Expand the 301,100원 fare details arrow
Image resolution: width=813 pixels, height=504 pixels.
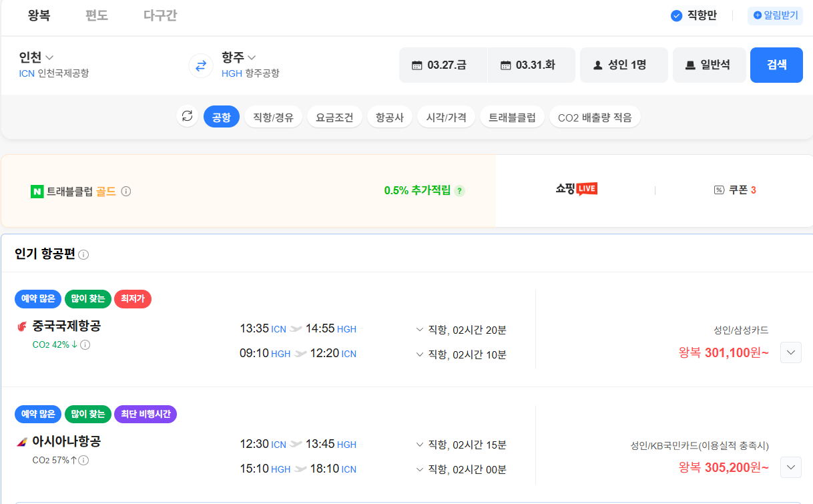click(790, 352)
